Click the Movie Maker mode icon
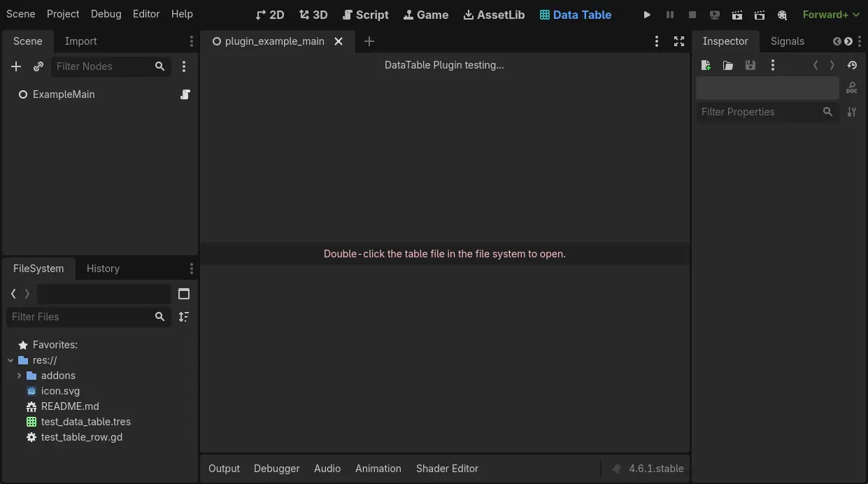868x484 pixels. click(782, 15)
